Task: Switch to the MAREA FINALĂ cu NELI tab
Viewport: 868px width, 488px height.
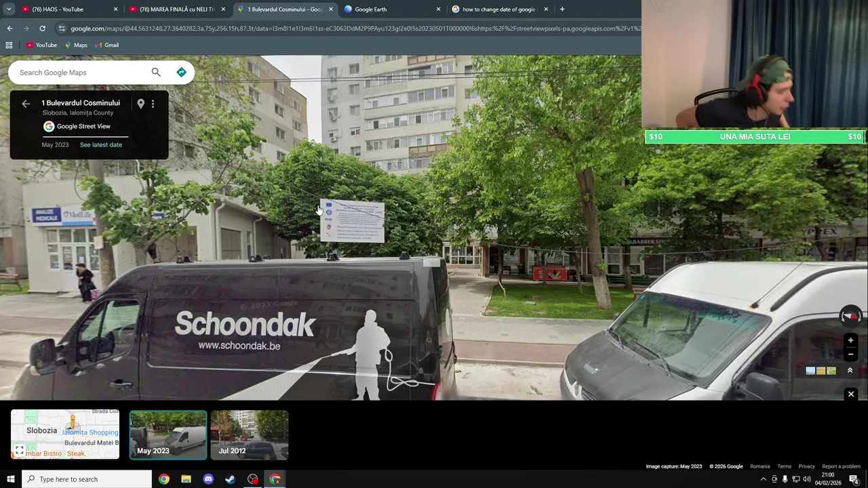Action: coord(178,9)
